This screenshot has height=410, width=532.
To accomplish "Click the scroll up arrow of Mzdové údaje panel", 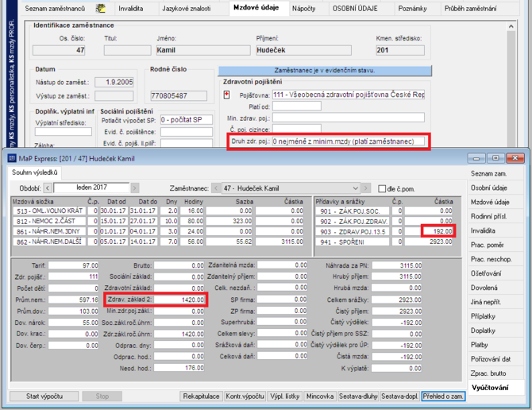I will (x=511, y=26).
